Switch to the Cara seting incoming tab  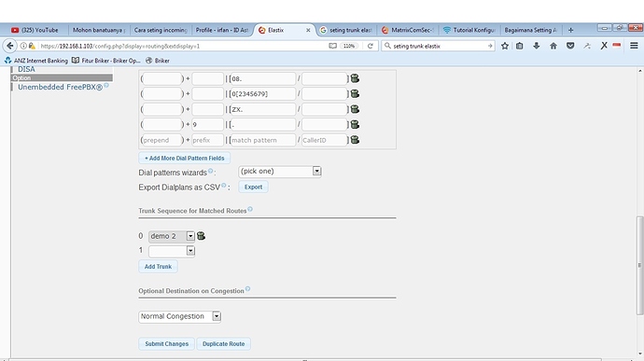[161, 30]
